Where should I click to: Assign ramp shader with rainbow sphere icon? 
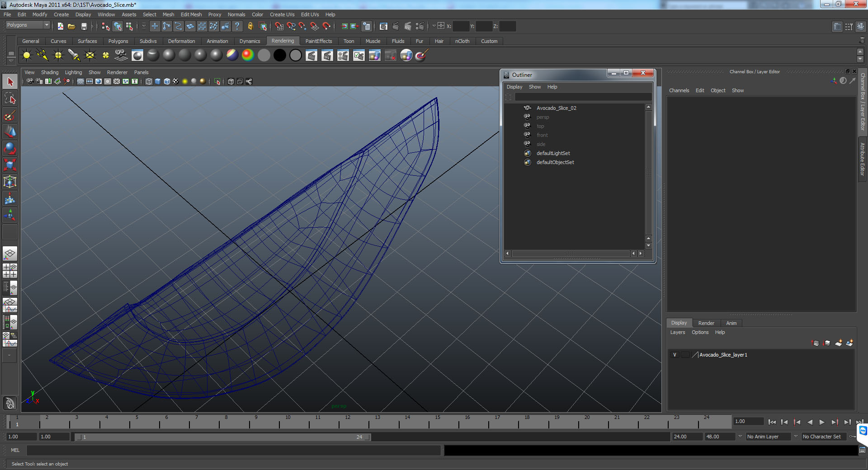[248, 56]
